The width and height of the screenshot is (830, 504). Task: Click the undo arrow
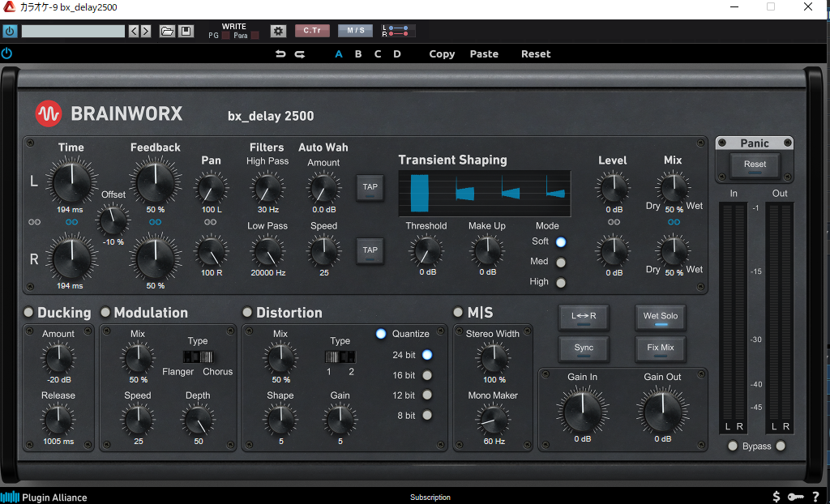(x=280, y=54)
